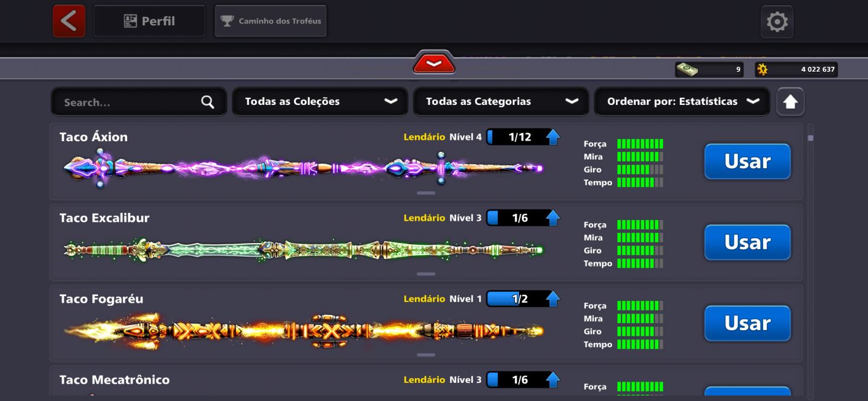This screenshot has height=401, width=868.
Task: Expand the Todas as Categorias dropdown
Action: click(x=500, y=101)
